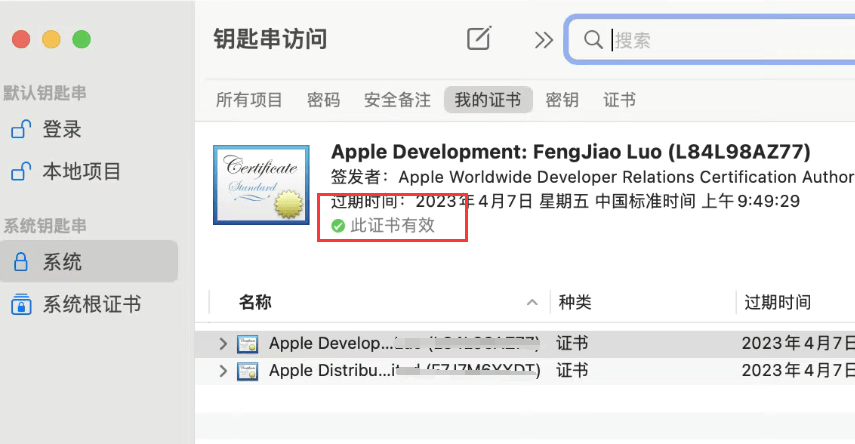Click the unlocked padlock beside 登录

point(21,129)
